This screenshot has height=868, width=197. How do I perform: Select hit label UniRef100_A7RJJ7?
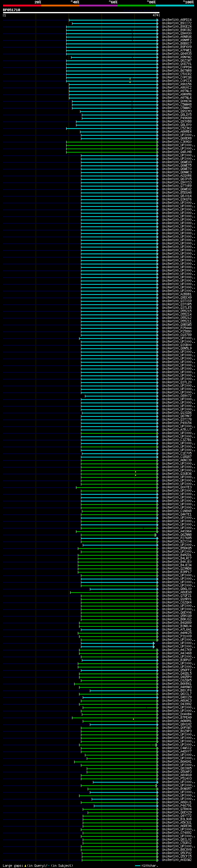[176, 430]
